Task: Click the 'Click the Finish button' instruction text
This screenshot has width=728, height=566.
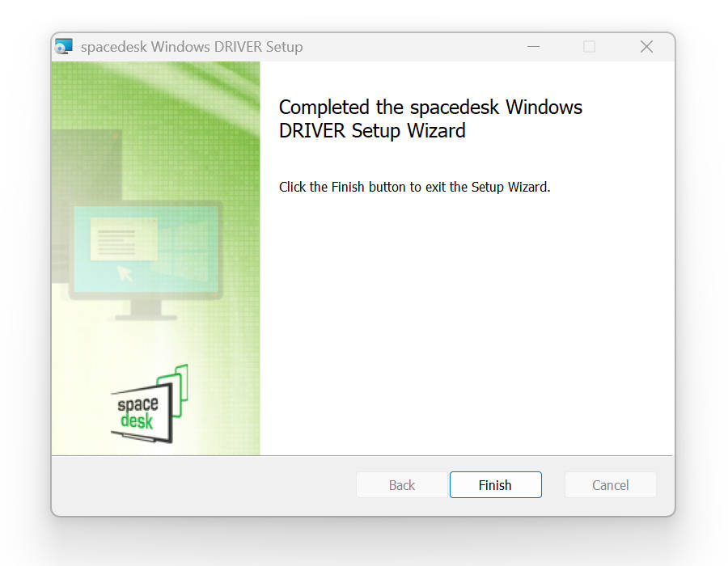Action: tap(414, 187)
